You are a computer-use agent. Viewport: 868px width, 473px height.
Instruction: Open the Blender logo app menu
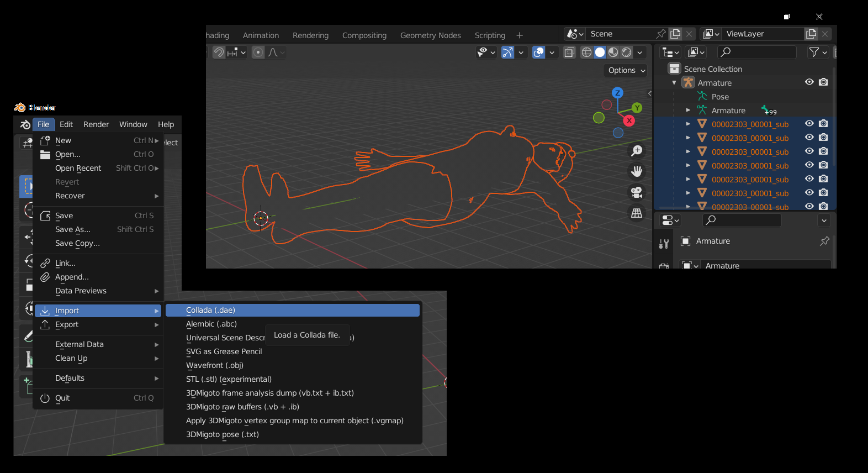[25, 124]
